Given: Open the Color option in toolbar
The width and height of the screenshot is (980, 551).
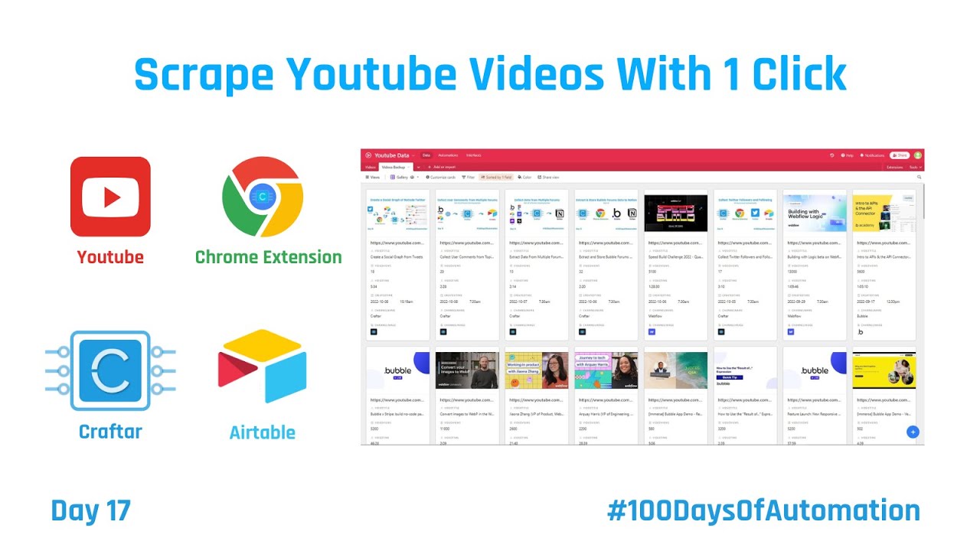Looking at the screenshot, I should pos(524,177).
